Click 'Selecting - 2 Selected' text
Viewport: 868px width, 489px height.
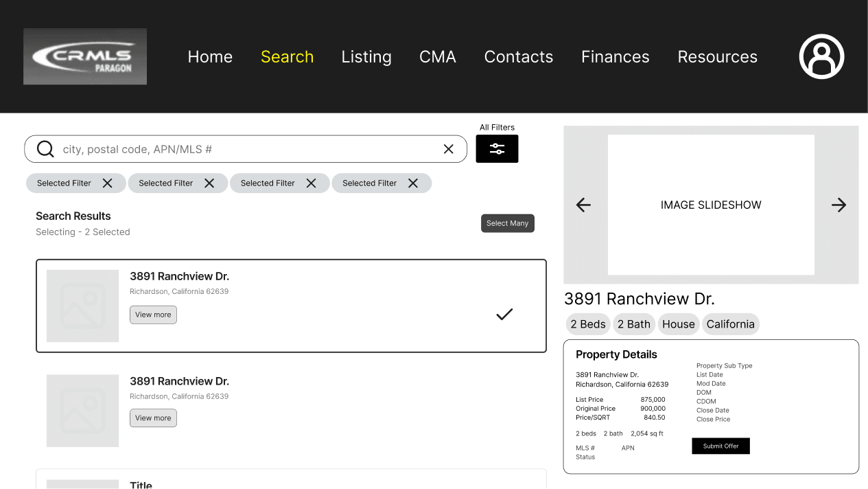pyautogui.click(x=83, y=232)
